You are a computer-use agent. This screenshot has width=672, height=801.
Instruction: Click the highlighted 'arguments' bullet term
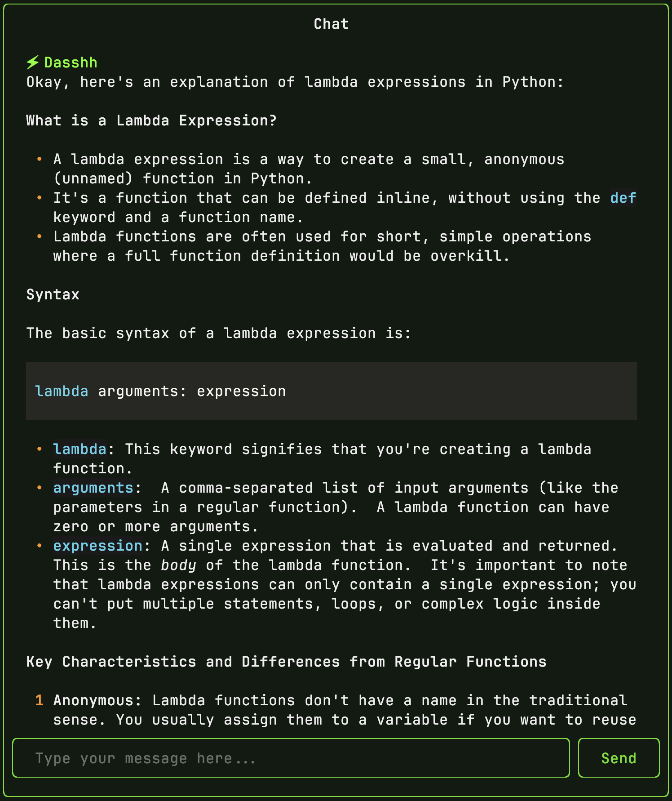click(x=93, y=488)
